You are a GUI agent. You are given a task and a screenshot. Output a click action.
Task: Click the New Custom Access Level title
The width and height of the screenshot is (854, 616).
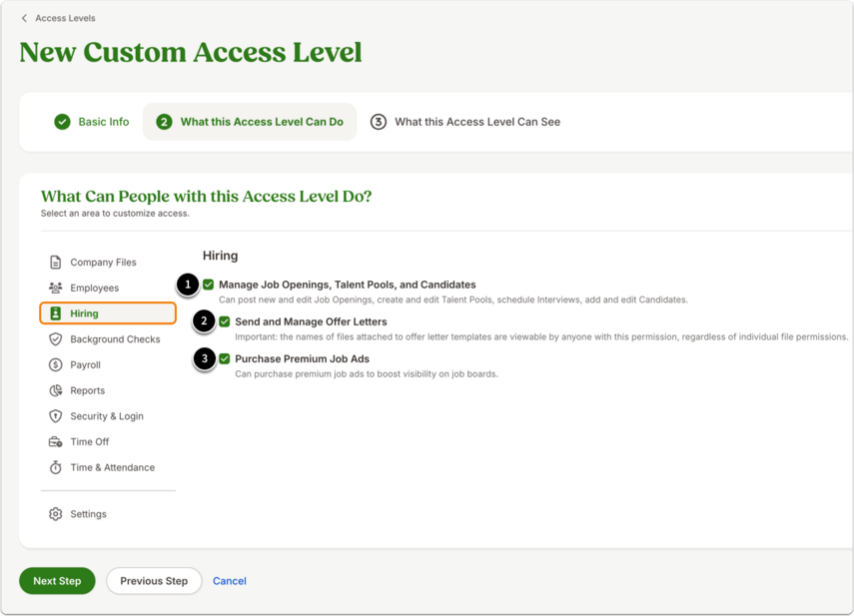coord(191,52)
